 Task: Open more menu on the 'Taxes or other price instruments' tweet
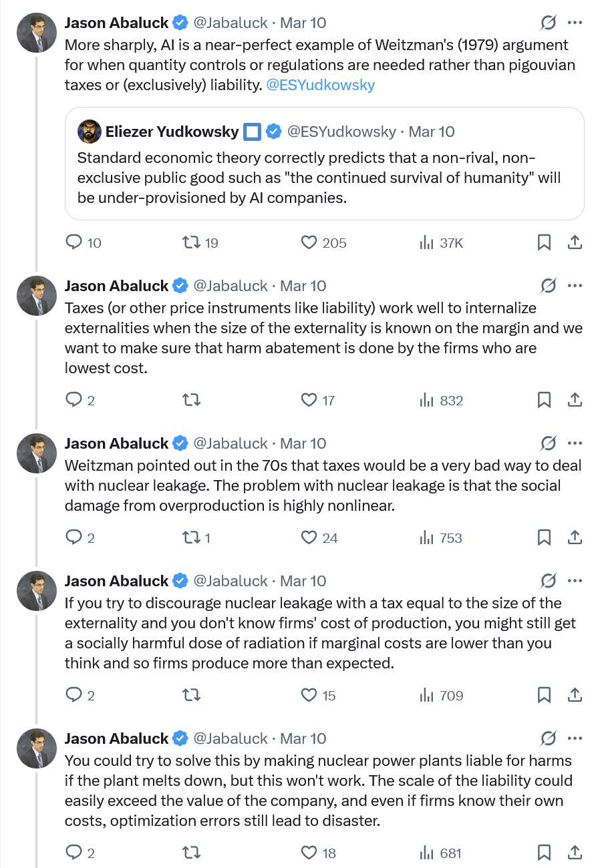pos(575,286)
